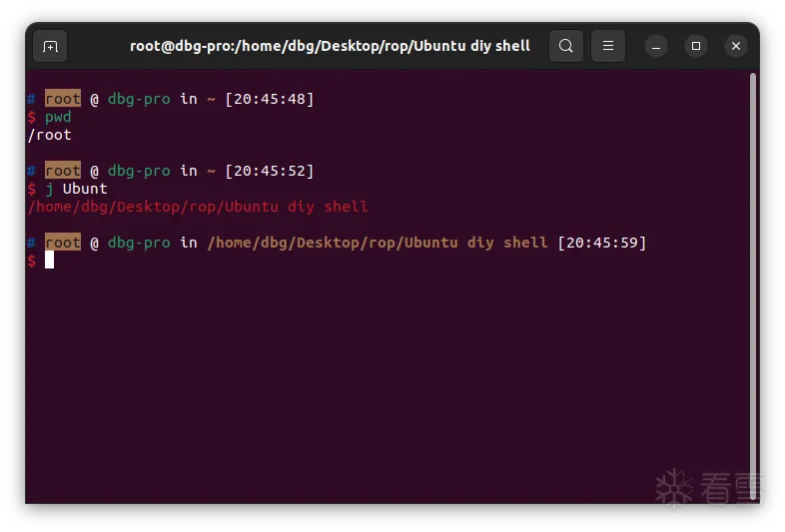Click the window title showing the rop directory path

330,46
